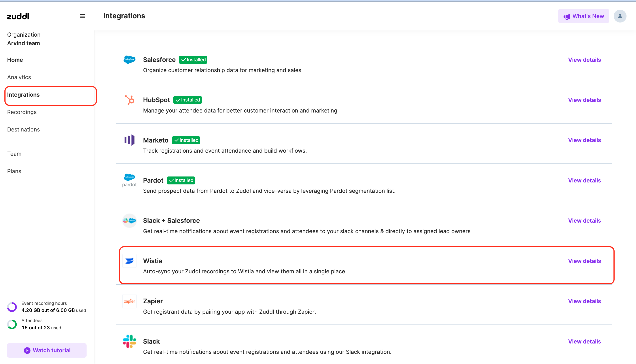The width and height of the screenshot is (636, 364).
Task: Open the user profile avatar menu
Action: pos(619,16)
